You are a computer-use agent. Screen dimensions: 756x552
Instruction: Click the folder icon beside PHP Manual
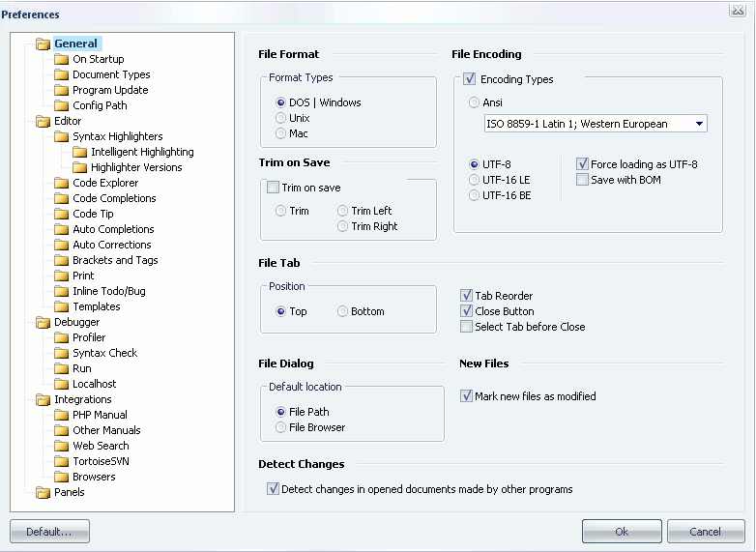(61, 415)
